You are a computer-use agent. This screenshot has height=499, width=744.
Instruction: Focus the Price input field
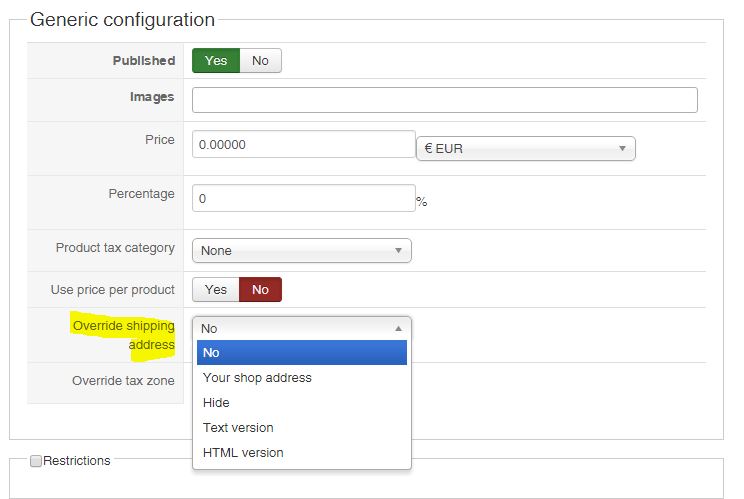303,145
